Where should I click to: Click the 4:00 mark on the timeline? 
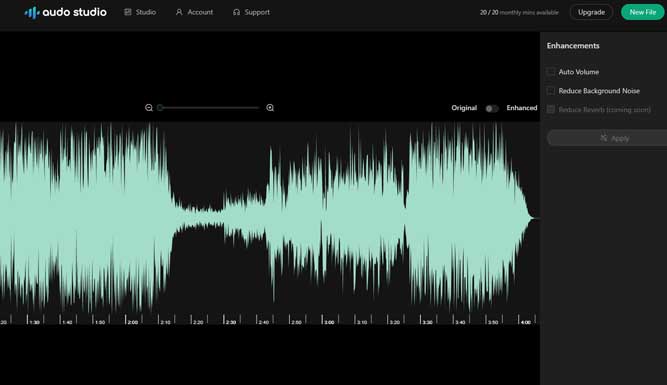click(x=526, y=322)
